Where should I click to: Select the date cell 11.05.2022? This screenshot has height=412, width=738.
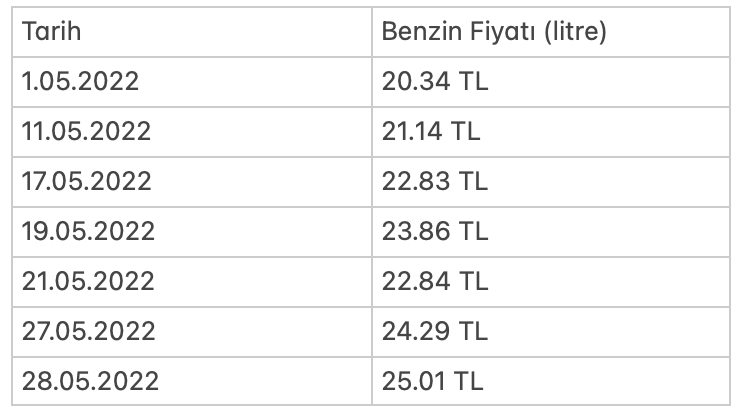click(192, 132)
